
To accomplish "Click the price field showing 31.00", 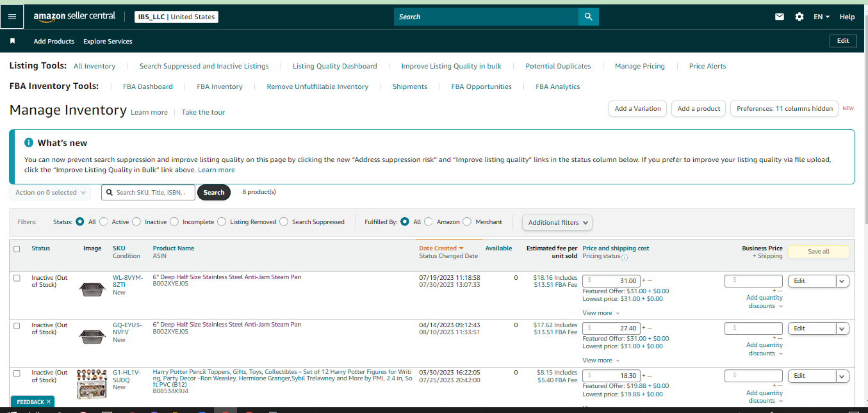I will tap(611, 280).
